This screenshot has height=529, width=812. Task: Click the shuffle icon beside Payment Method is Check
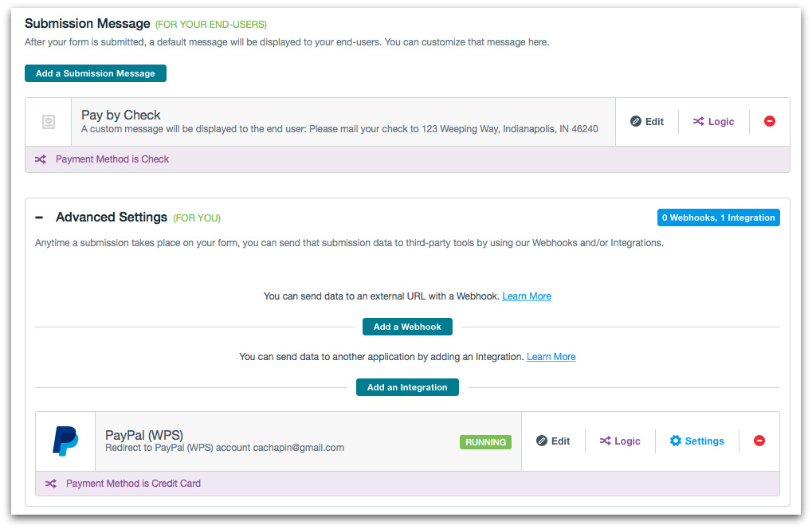pos(41,159)
